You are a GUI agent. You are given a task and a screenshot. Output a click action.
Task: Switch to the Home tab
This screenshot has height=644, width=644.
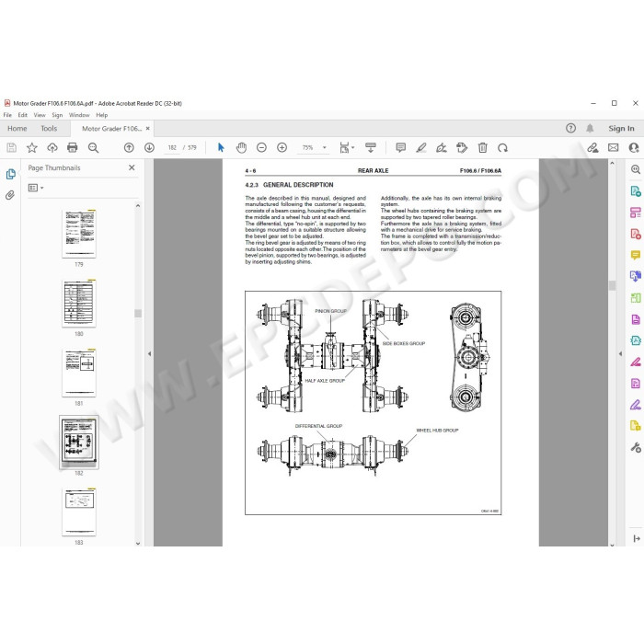point(17,129)
